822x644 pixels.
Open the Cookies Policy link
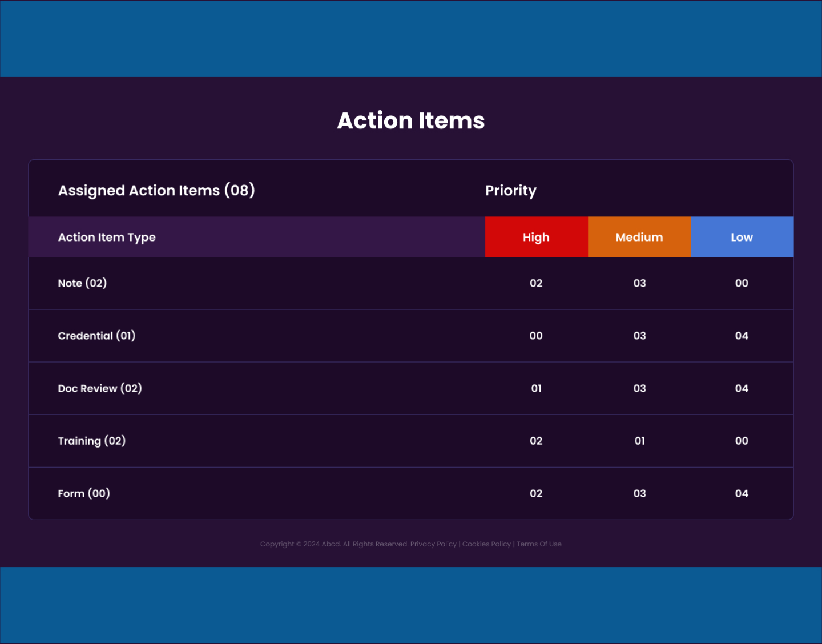tap(486, 544)
